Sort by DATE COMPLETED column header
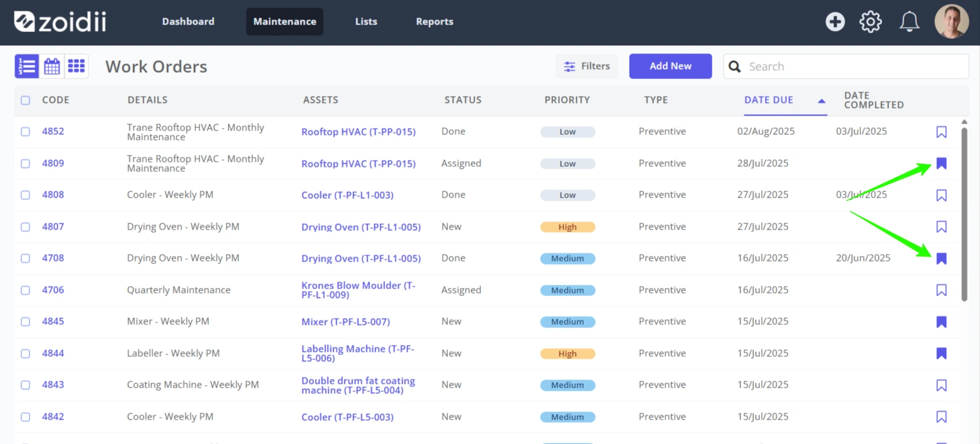 click(x=874, y=100)
